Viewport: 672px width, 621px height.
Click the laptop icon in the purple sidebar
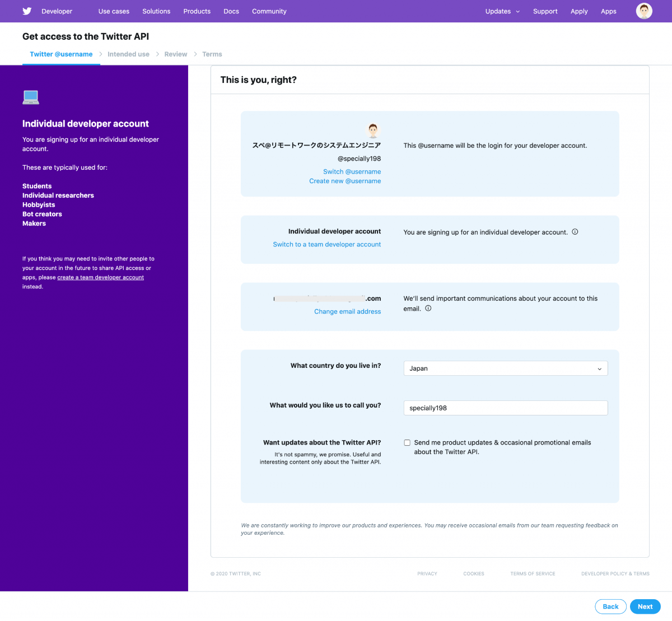pyautogui.click(x=31, y=97)
